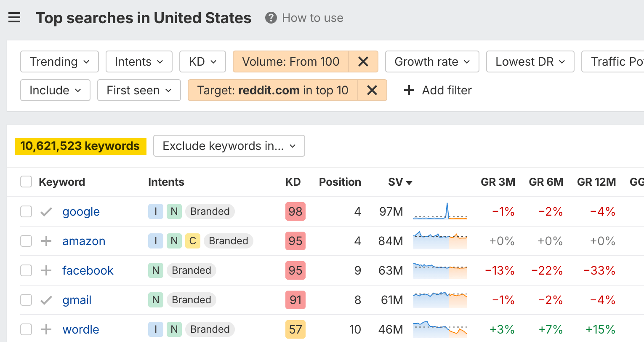The width and height of the screenshot is (644, 342).
Task: Open the wordle keyword link
Action: point(80,329)
